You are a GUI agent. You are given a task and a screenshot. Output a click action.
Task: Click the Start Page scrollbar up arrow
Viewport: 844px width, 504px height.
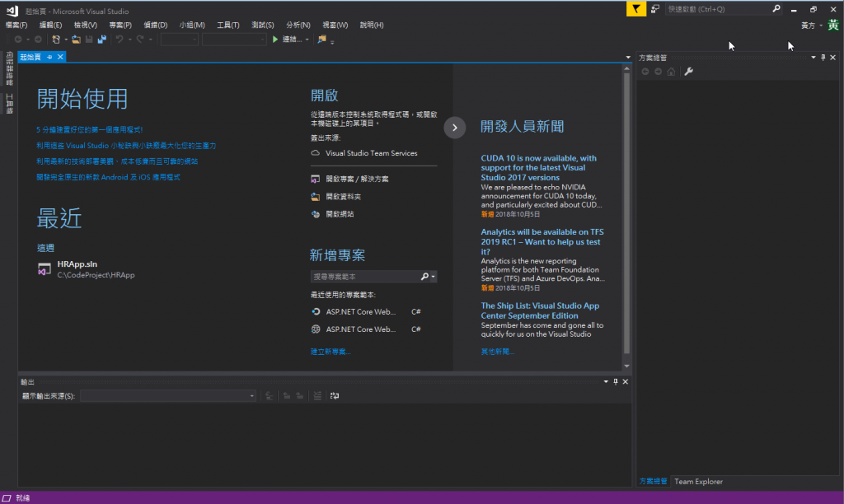(626, 68)
